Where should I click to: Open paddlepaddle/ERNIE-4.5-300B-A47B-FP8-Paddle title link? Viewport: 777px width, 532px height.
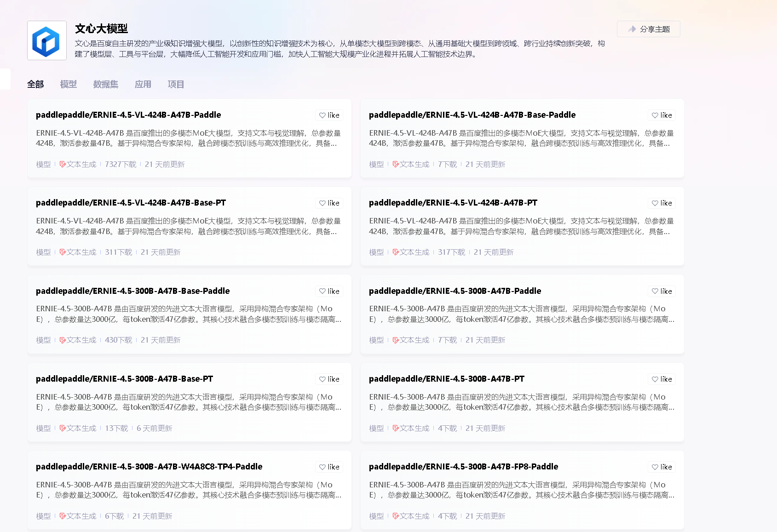[464, 467]
